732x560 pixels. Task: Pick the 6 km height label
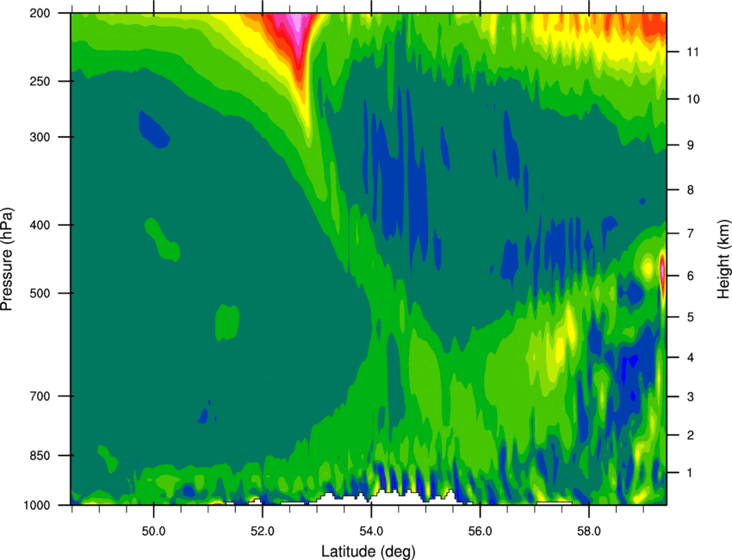[x=691, y=276]
